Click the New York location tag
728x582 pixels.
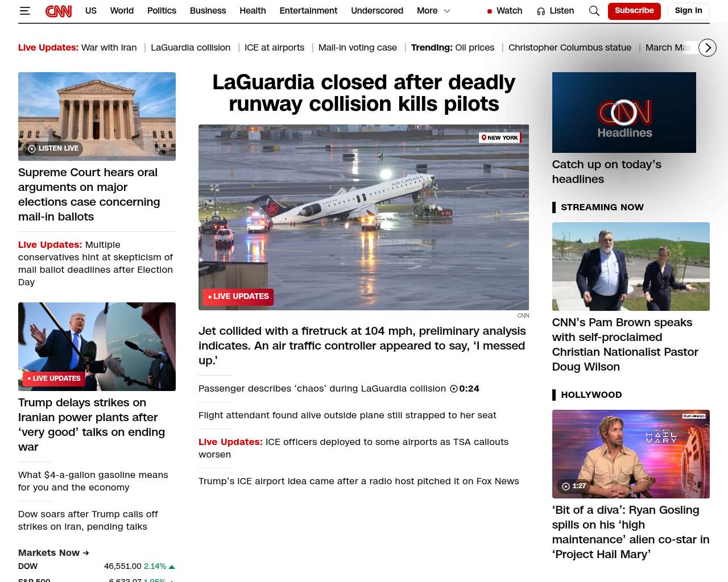point(500,138)
